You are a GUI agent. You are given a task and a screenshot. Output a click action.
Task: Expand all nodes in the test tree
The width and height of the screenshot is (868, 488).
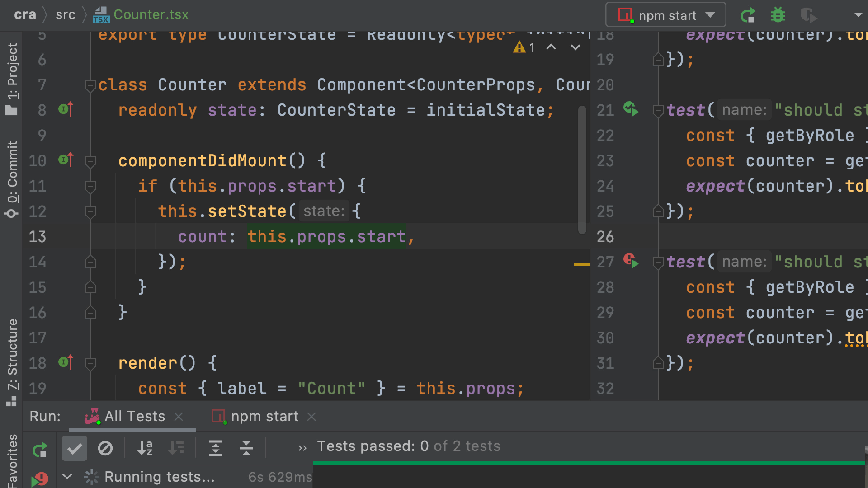click(x=216, y=449)
